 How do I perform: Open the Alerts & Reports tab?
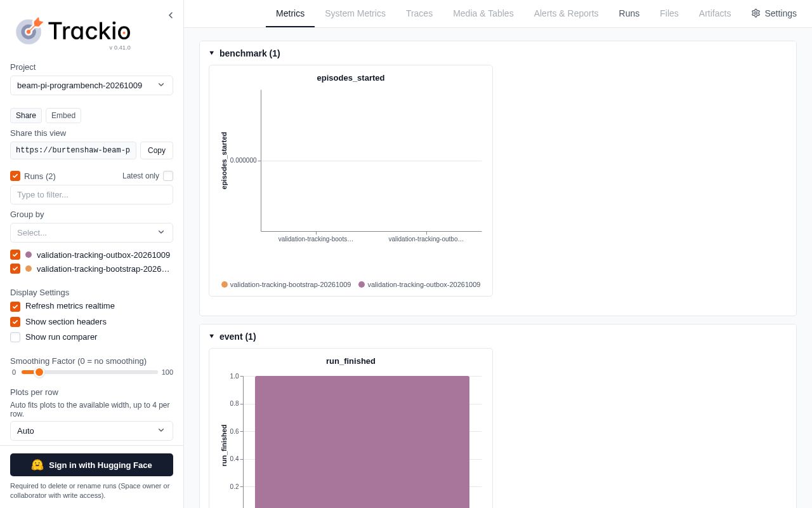tap(566, 13)
